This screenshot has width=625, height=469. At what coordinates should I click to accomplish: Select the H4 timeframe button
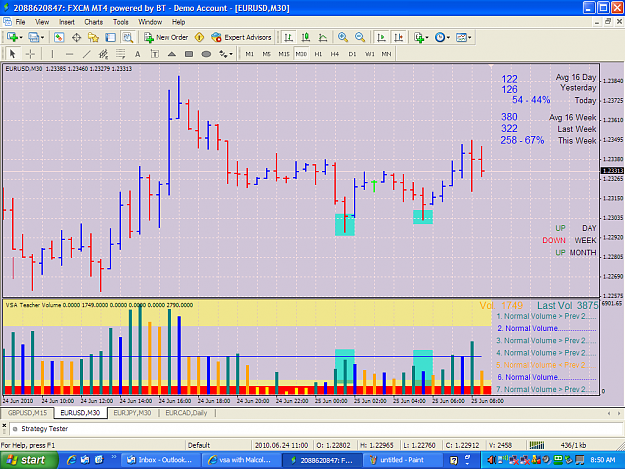(335, 54)
